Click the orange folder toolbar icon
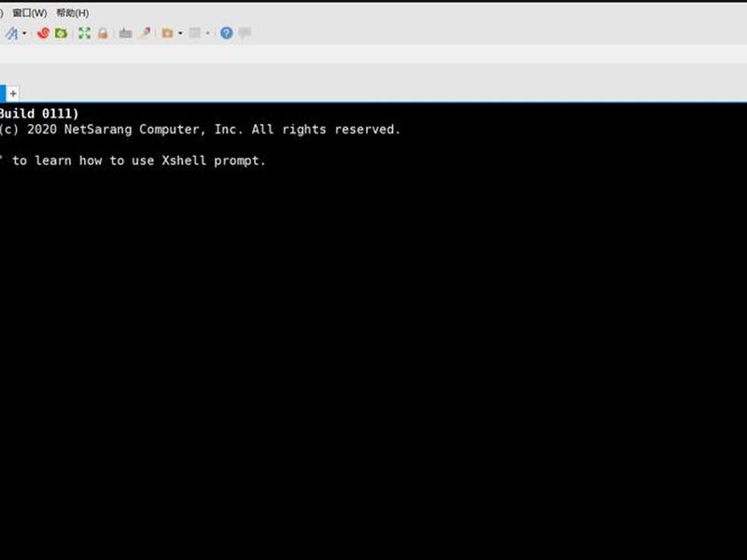 167,33
